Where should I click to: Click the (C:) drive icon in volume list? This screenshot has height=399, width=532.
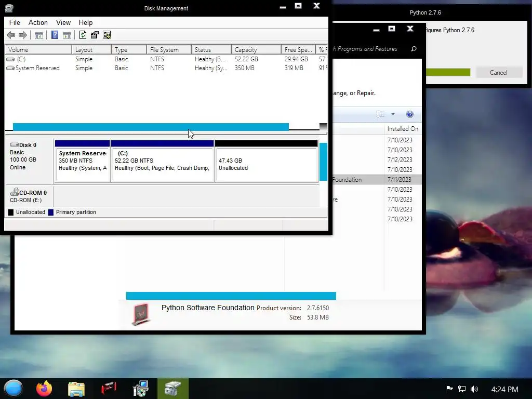click(10, 59)
